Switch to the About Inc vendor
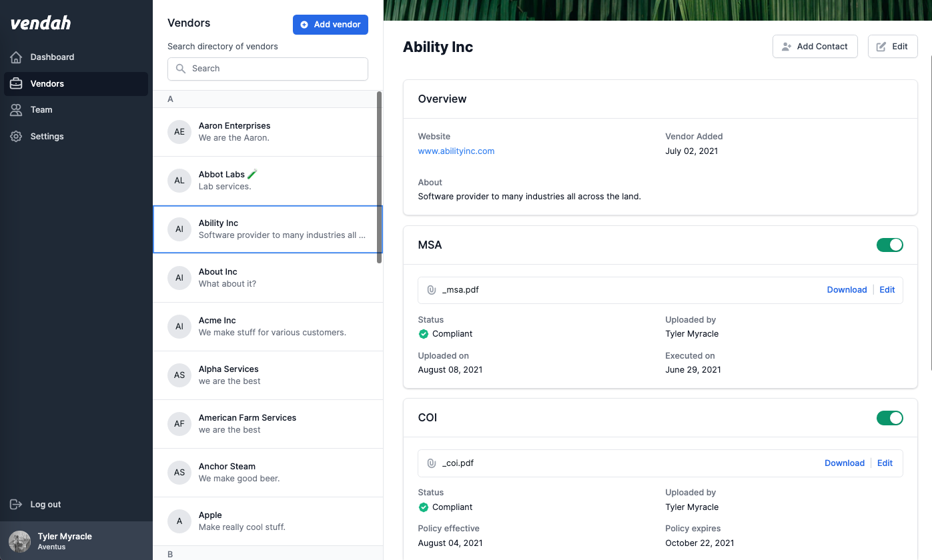The width and height of the screenshot is (932, 560). pyautogui.click(x=267, y=277)
